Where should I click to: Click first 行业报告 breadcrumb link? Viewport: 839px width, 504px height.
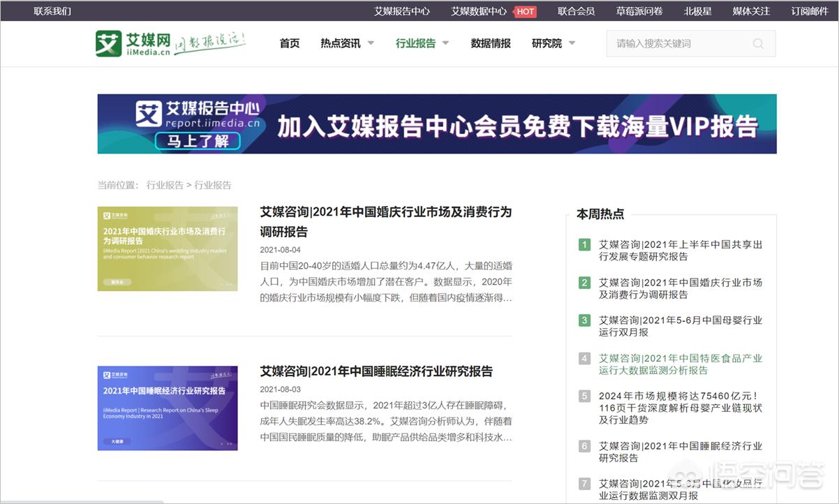coord(165,185)
